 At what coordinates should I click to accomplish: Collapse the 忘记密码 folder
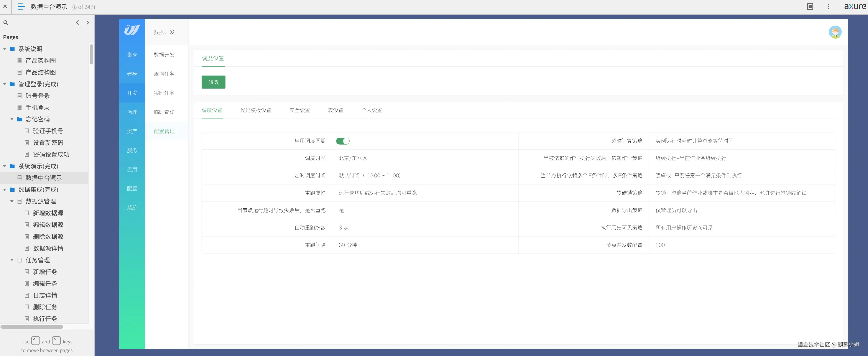[x=12, y=119]
